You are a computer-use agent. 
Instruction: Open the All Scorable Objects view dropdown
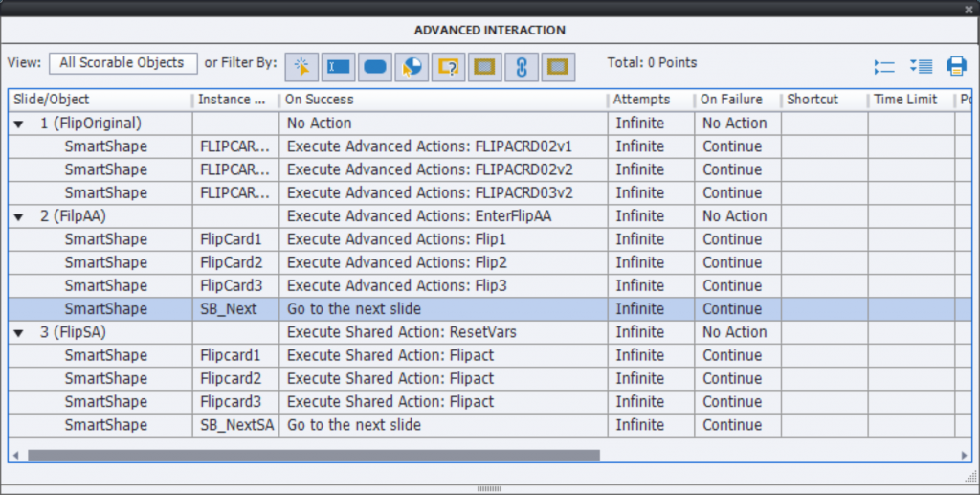tap(122, 63)
